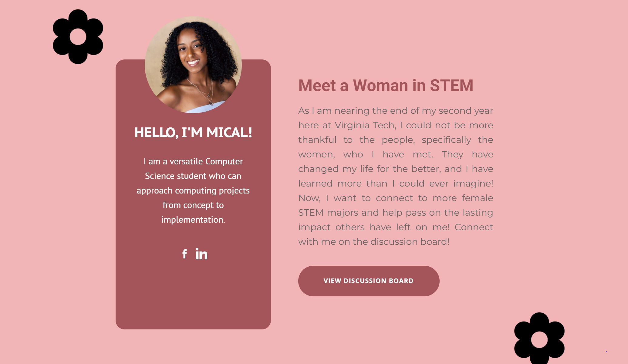Select the 'Meet a Woman in STEM' heading

386,85
